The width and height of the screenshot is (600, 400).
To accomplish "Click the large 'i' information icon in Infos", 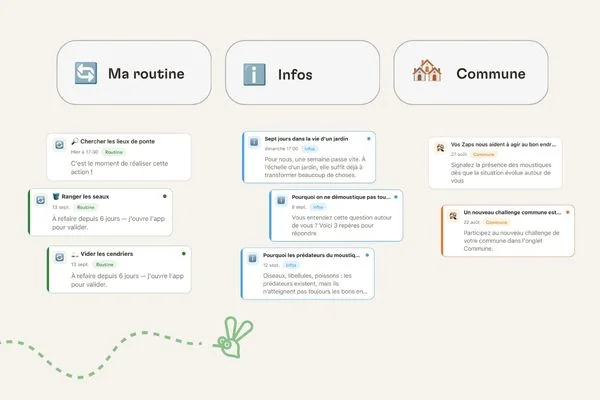I will [254, 74].
